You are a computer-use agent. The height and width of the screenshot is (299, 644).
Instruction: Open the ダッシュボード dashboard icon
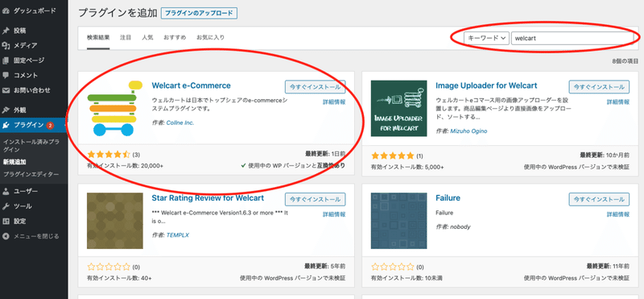point(6,11)
